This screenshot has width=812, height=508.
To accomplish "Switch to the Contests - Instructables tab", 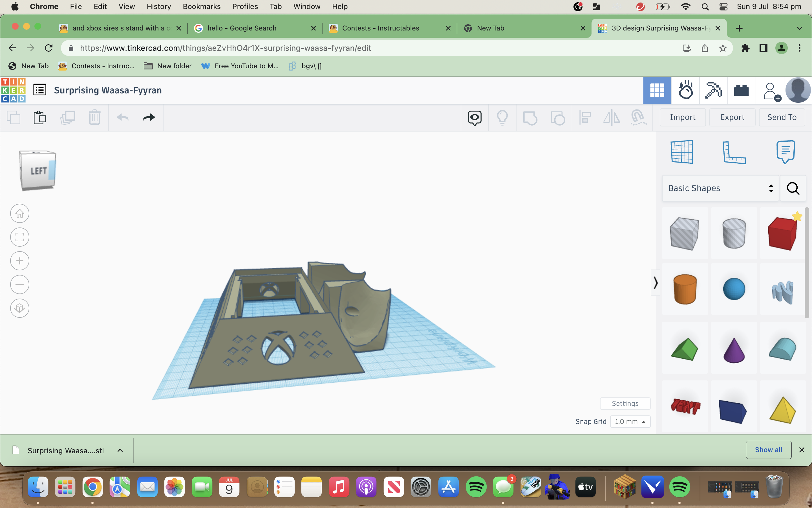I will pos(389,28).
